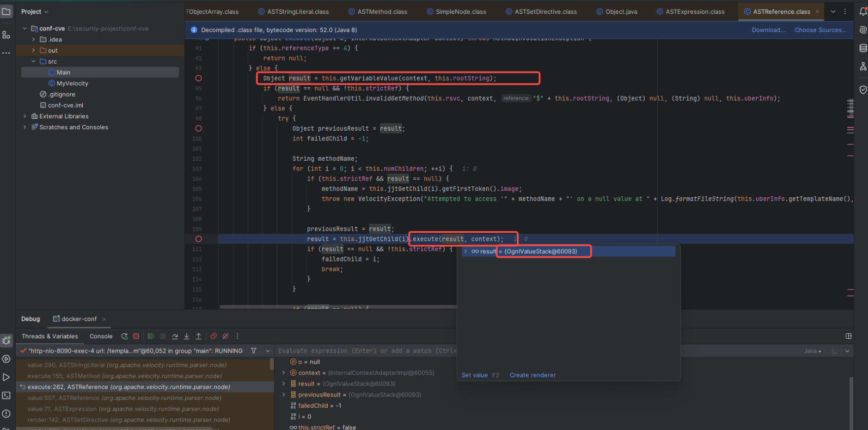Open the Console tab in debugger
Screen dimensions: 868x430
pos(101,336)
